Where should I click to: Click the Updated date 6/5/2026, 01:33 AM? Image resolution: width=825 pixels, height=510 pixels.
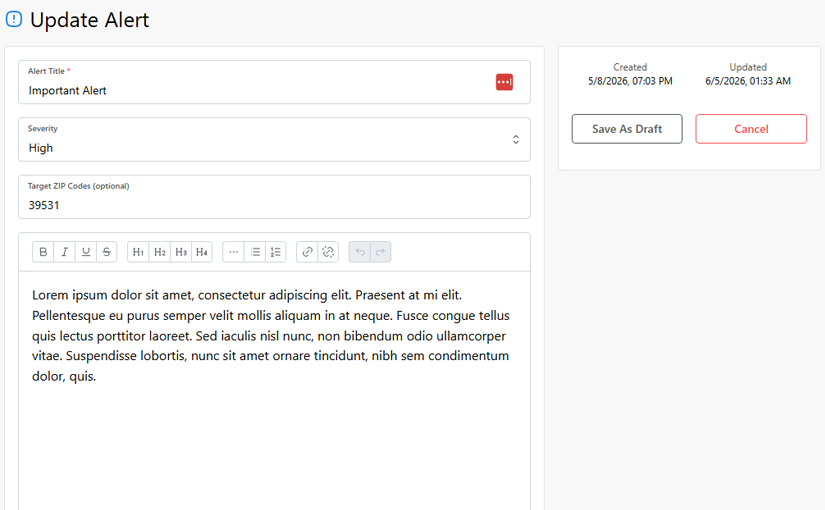[x=748, y=81]
